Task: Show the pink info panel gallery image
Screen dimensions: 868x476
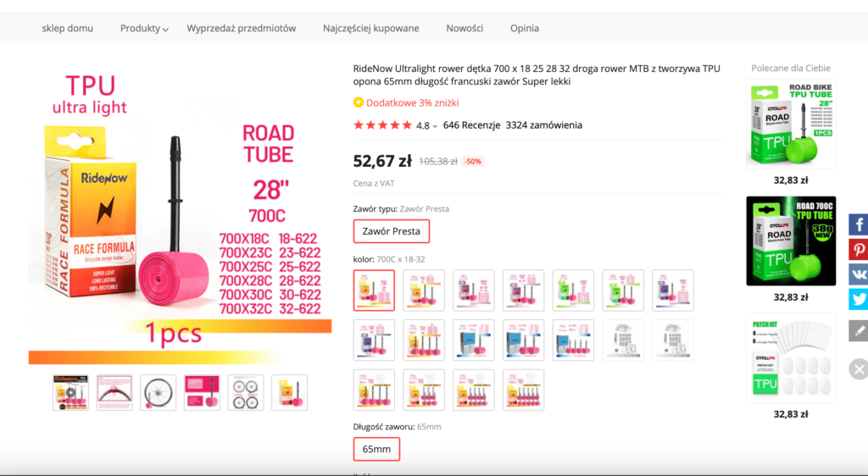Action: pos(202,392)
